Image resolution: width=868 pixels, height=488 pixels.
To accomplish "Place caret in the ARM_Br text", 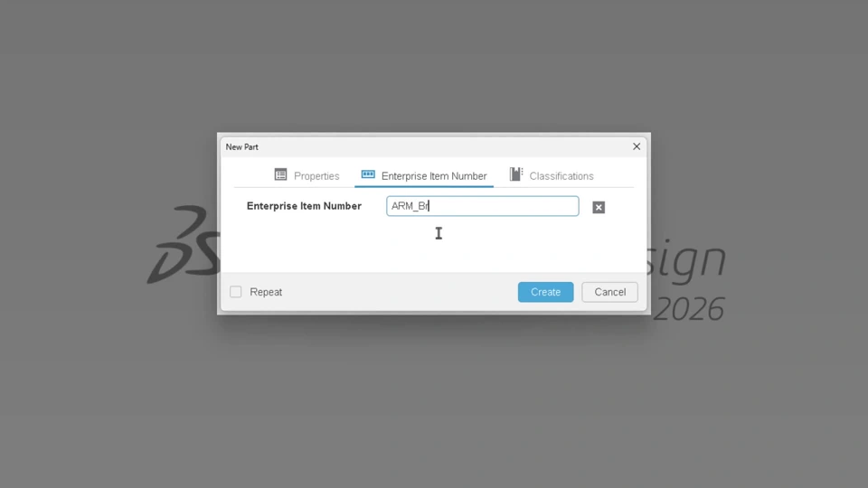I will (410, 206).
